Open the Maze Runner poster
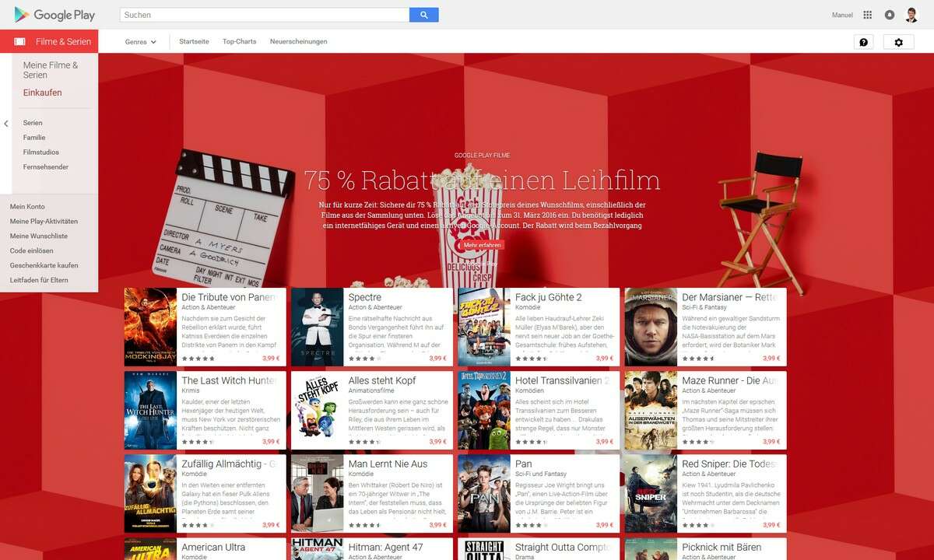 pos(651,410)
